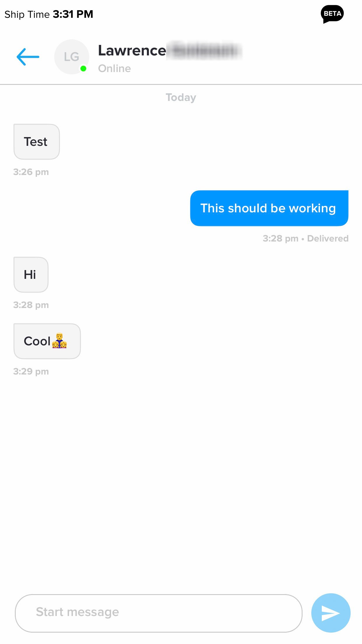This screenshot has height=644, width=362.
Task: Tap the Ship Time 3:31 PM label
Action: pos(49,14)
